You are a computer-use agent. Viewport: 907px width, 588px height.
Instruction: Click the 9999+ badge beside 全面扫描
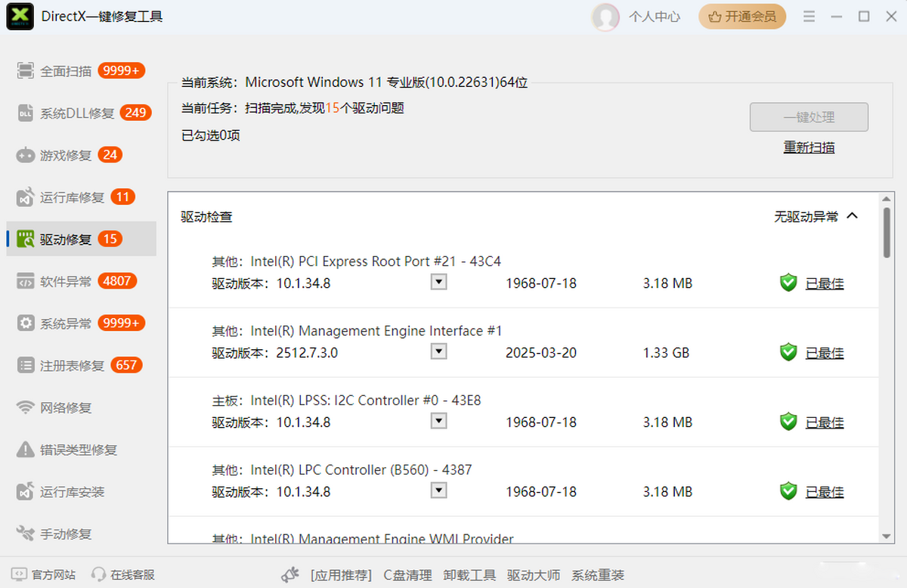121,70
